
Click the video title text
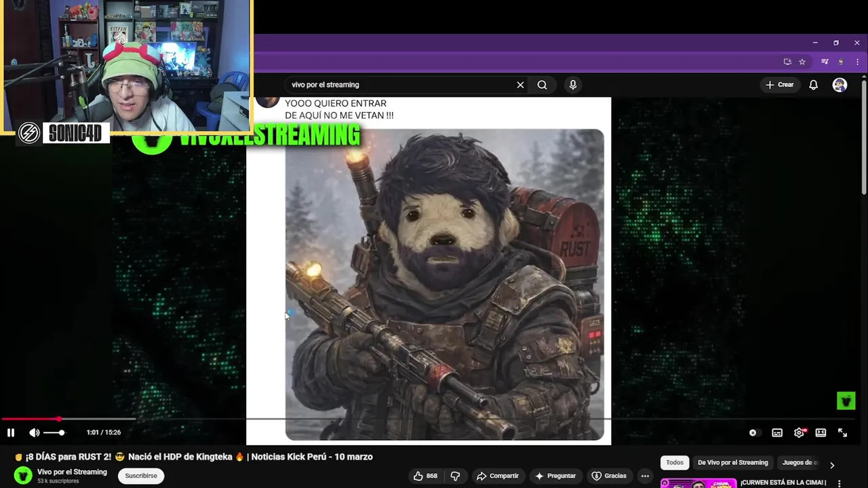[193, 457]
